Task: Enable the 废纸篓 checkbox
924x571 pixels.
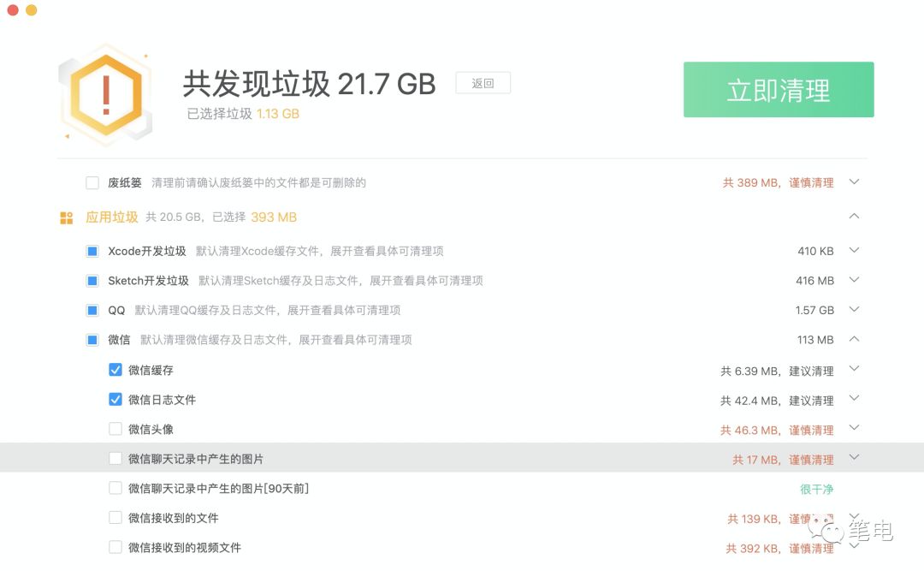Action: coord(92,182)
